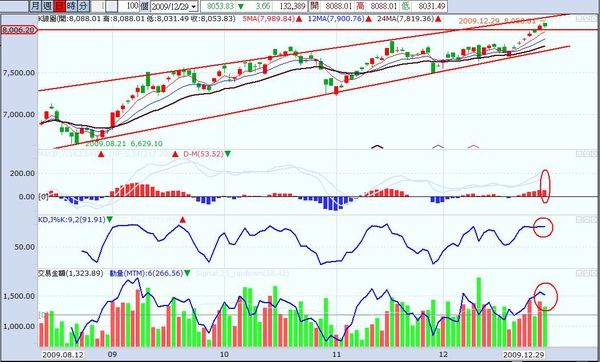Move the K-line panel up icon
600x362 pixels.
tap(586, 19)
